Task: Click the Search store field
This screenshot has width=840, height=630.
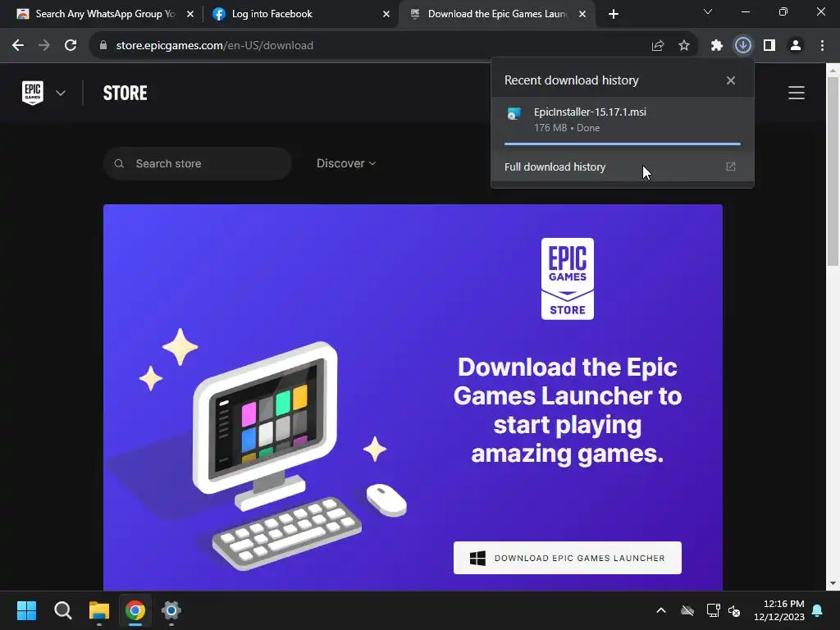Action: [x=197, y=163]
